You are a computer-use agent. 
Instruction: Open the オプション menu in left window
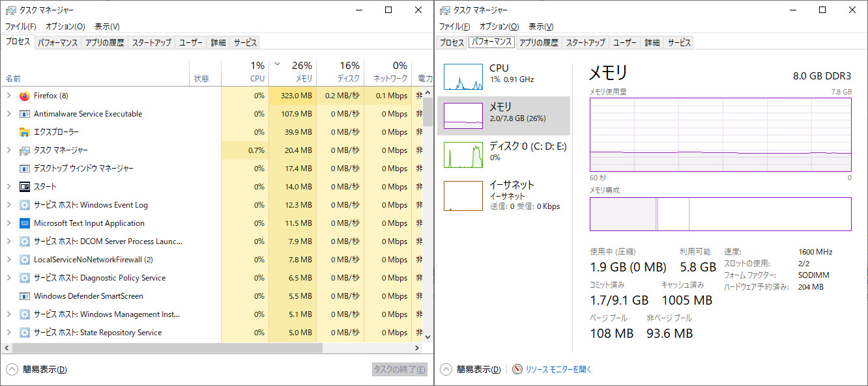[x=65, y=27]
